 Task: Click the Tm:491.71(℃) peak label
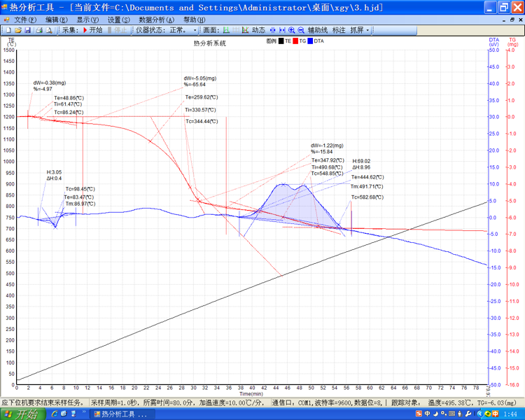[367, 187]
